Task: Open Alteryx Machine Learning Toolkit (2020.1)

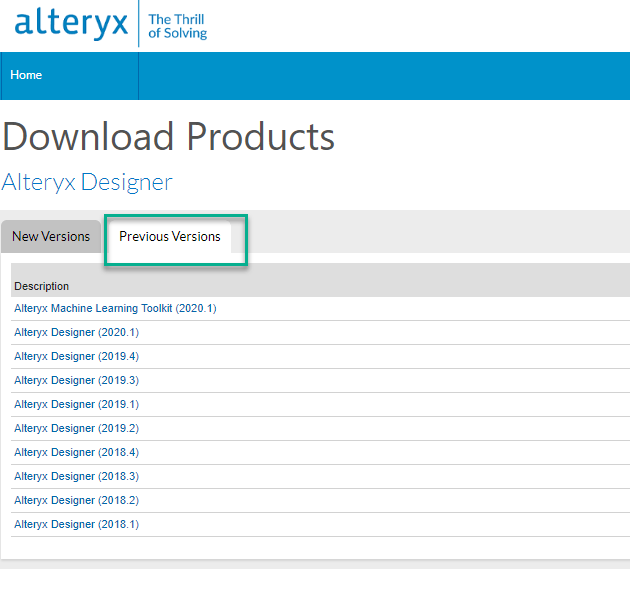Action: click(x=115, y=308)
